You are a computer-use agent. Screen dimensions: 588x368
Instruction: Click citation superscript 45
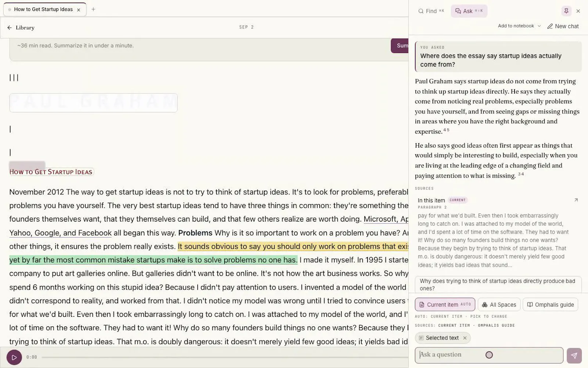pyautogui.click(x=447, y=130)
